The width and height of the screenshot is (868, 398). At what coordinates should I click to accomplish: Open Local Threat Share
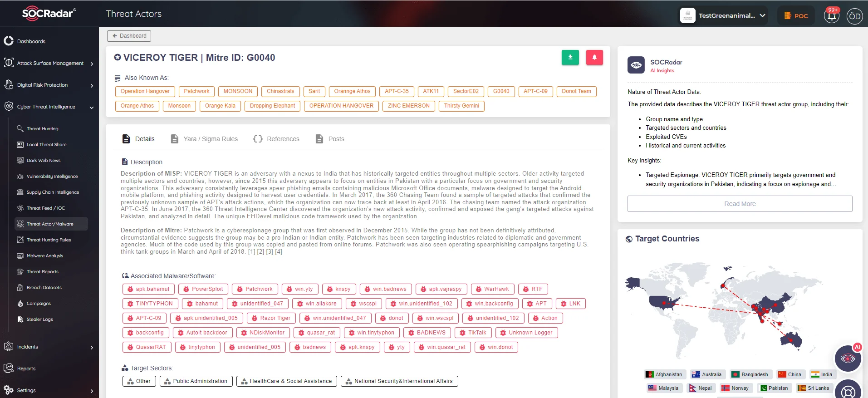coord(46,145)
